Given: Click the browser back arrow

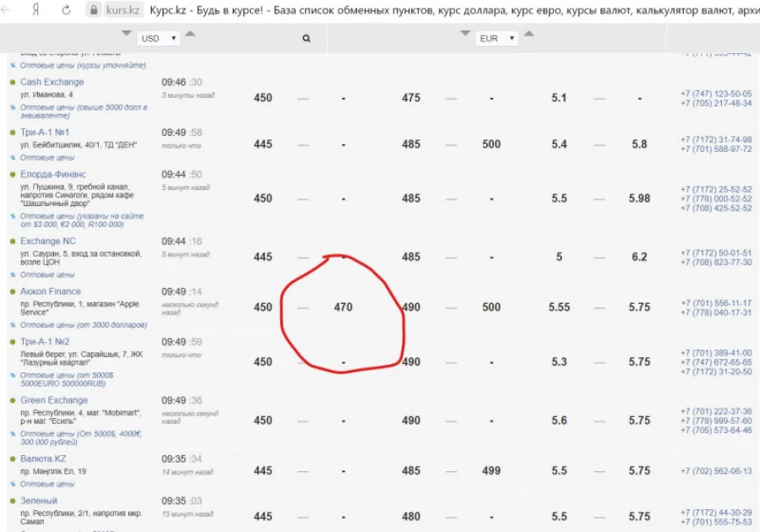Looking at the screenshot, I should (x=10, y=11).
